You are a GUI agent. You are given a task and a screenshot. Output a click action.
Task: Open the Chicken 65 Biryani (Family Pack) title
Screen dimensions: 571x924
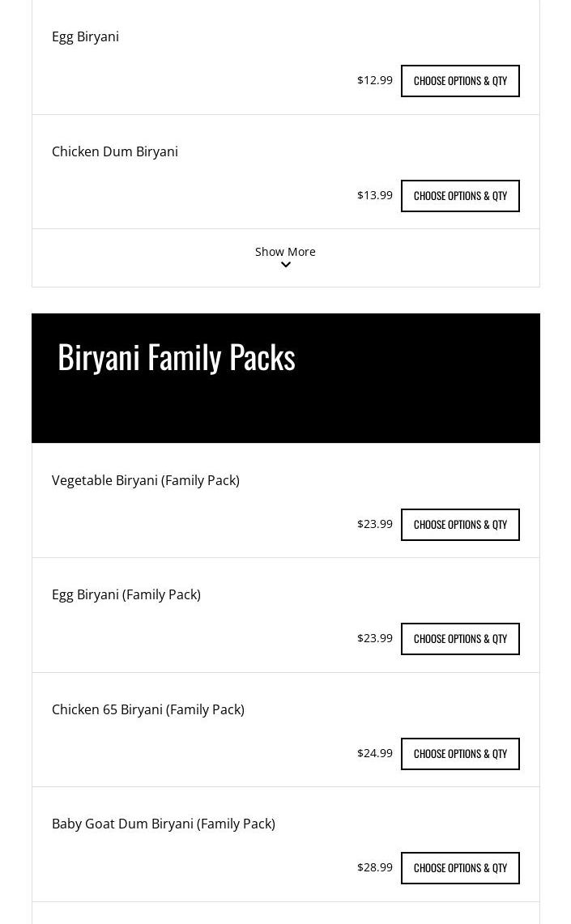[148, 709]
